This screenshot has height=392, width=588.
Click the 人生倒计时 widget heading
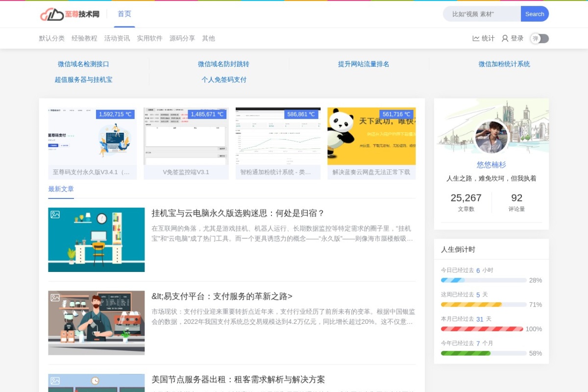click(x=458, y=249)
